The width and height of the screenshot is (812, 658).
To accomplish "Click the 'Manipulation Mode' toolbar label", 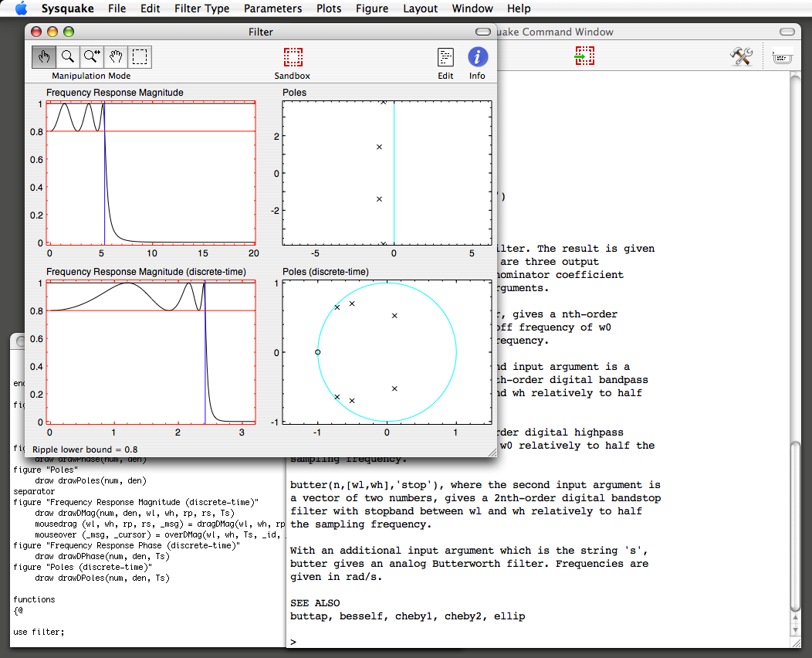I will (x=91, y=76).
